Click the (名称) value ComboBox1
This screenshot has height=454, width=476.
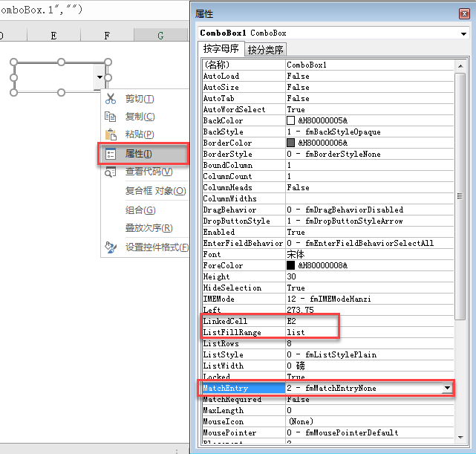point(307,65)
